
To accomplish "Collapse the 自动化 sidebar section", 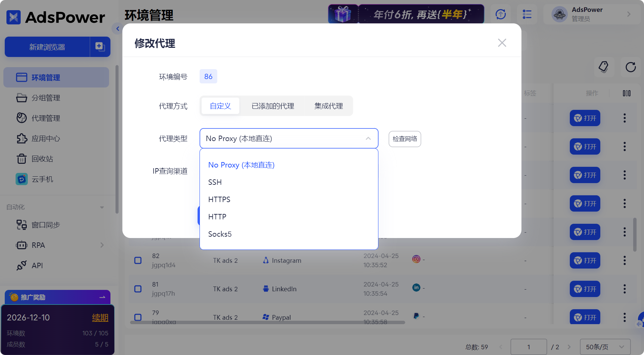I will point(102,207).
